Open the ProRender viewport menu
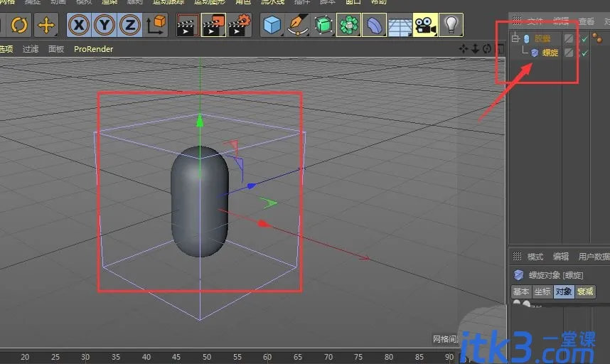Viewport: 610px width, 364px height. tap(93, 49)
